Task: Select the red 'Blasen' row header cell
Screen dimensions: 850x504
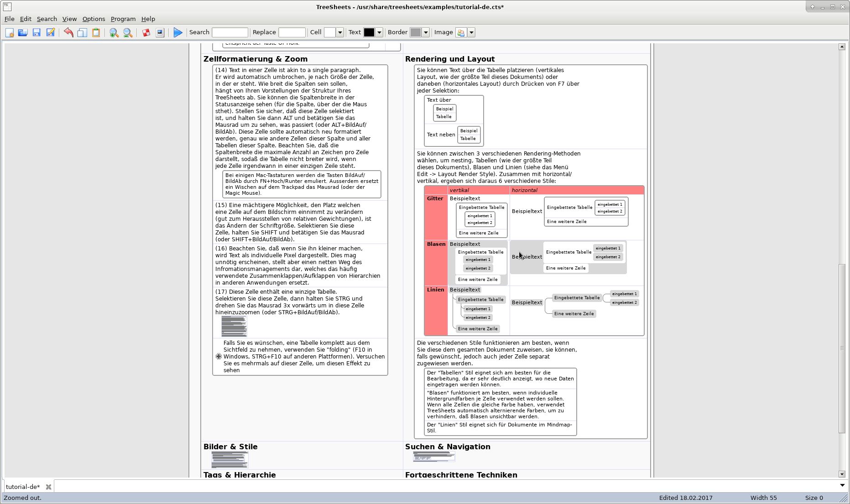Action: pyautogui.click(x=436, y=263)
